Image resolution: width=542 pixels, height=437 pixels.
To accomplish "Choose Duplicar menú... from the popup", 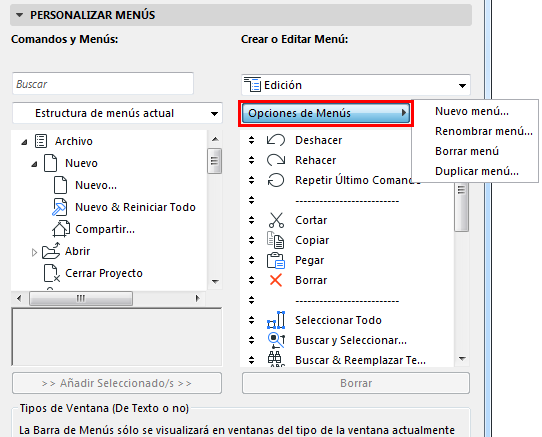I will 477,171.
